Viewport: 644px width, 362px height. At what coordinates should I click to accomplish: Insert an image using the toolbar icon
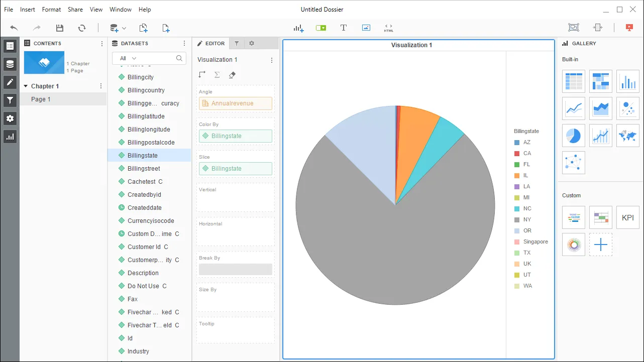366,28
